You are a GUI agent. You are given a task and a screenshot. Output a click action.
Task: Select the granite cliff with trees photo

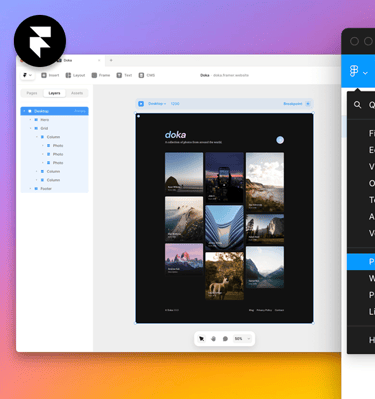pyautogui.click(x=265, y=229)
